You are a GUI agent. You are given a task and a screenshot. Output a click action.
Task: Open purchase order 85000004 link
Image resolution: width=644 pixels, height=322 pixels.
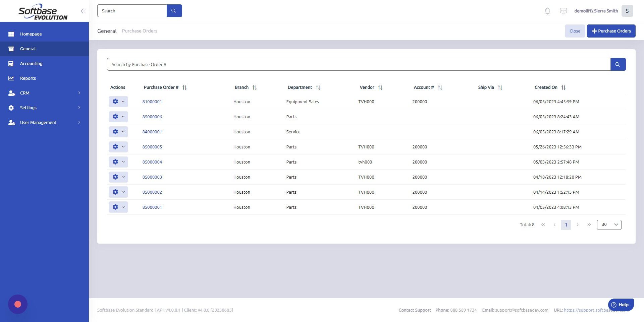[x=152, y=162]
